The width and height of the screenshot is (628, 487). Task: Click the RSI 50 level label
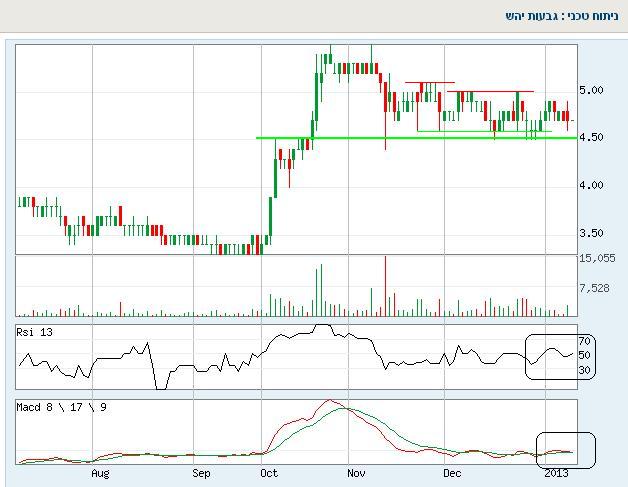pyautogui.click(x=584, y=355)
